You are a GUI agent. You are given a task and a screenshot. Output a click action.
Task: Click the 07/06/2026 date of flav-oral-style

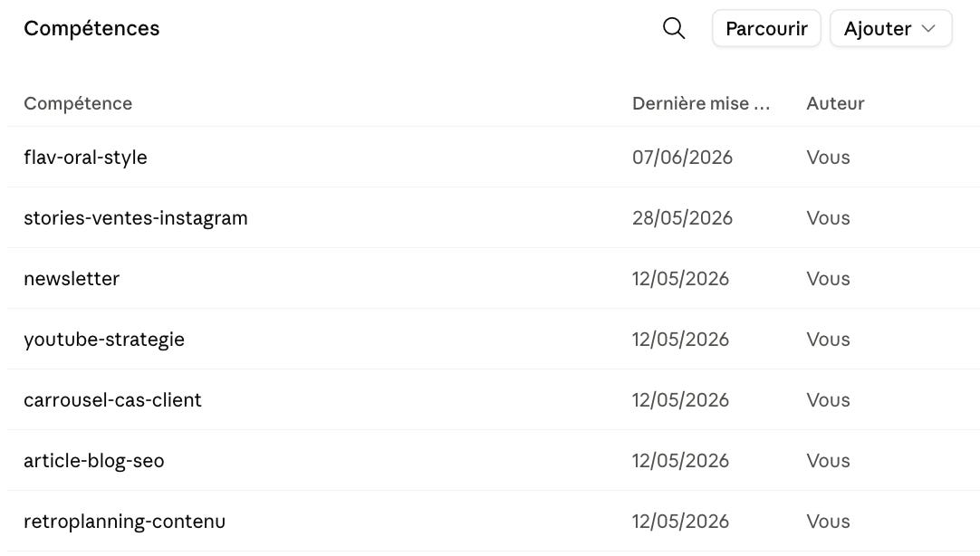tap(682, 157)
